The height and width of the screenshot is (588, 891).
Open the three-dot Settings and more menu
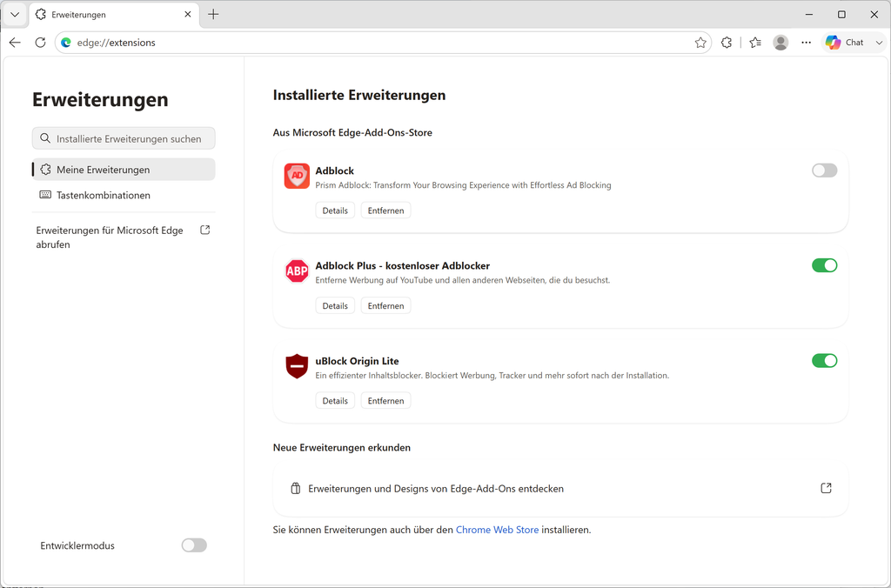tap(806, 43)
